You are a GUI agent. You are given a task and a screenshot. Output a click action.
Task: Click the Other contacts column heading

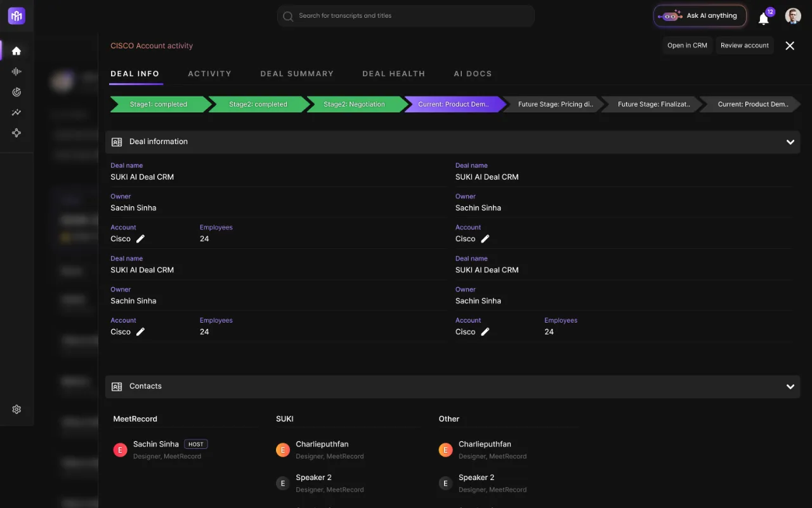point(449,419)
